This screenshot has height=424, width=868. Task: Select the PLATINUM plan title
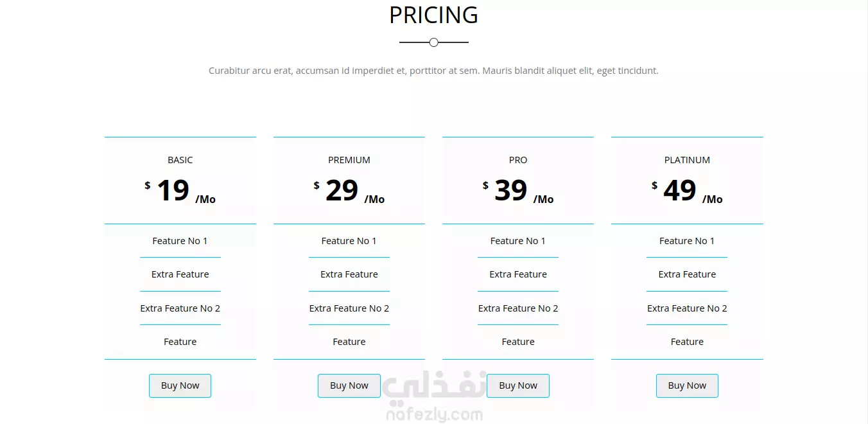pos(687,160)
